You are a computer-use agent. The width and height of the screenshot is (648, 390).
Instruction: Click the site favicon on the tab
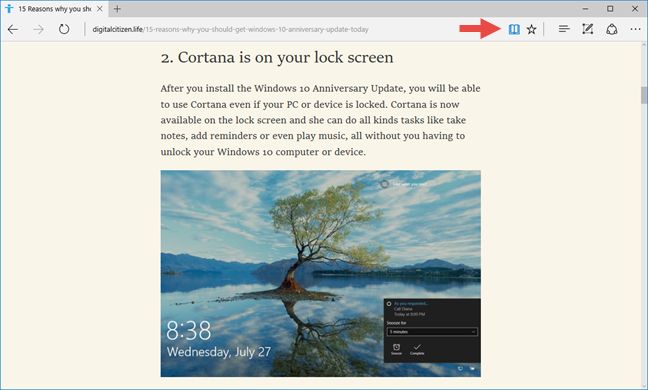[9, 9]
